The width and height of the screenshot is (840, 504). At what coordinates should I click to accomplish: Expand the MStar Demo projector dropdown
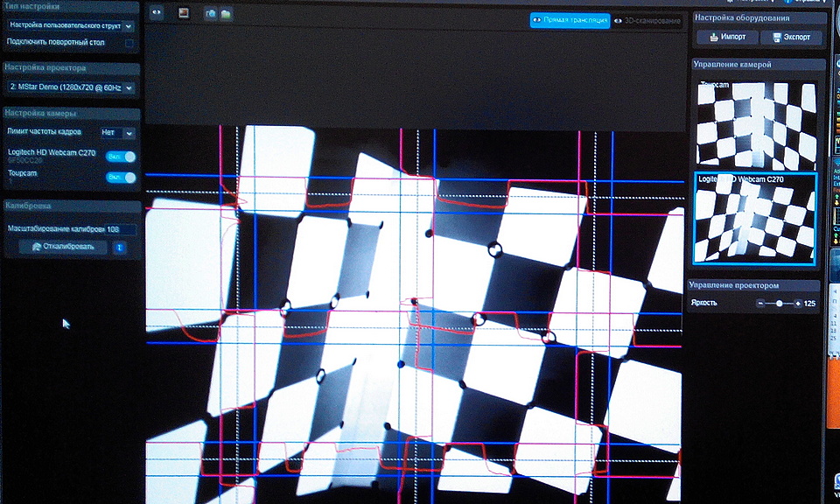[x=70, y=87]
